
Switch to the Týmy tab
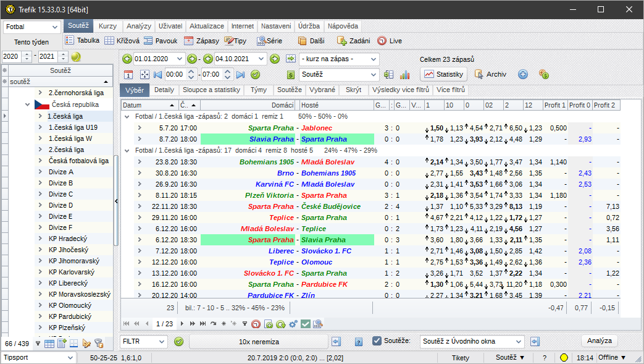click(x=258, y=90)
